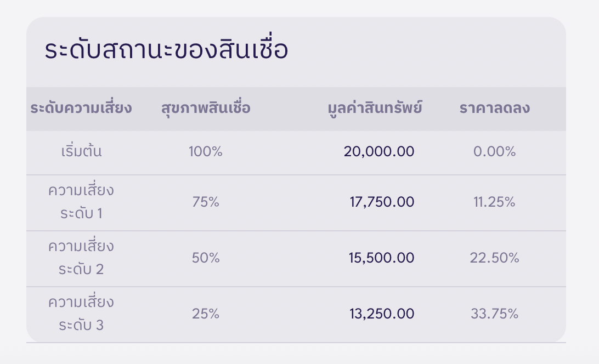Click the 13,250.00 asset value
This screenshot has width=599, height=364.
point(382,314)
